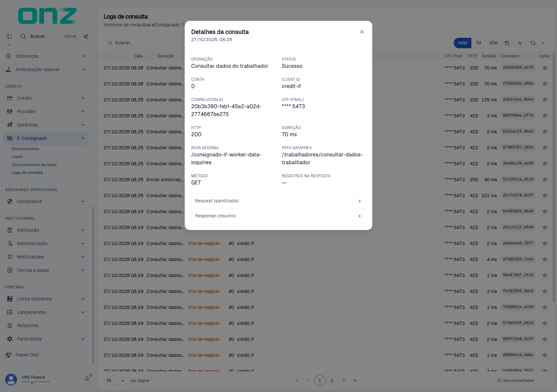Screen dimensions: 557x392
Task: Select the Hoje date filter
Action: tap(462, 43)
